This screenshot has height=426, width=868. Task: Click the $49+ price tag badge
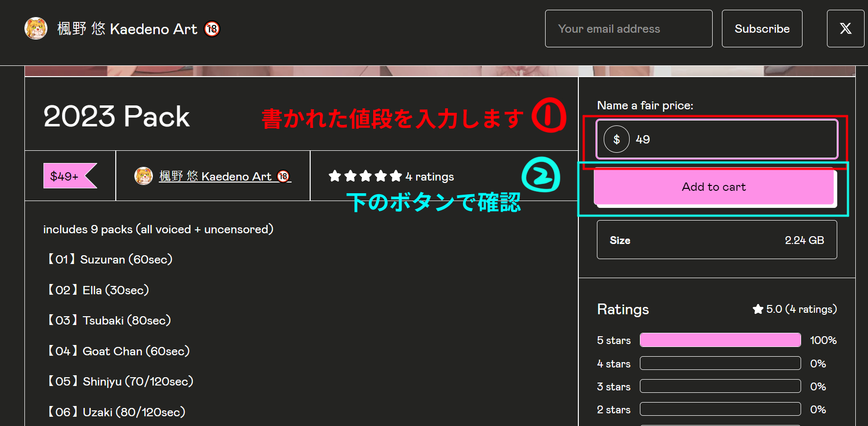pyautogui.click(x=70, y=176)
